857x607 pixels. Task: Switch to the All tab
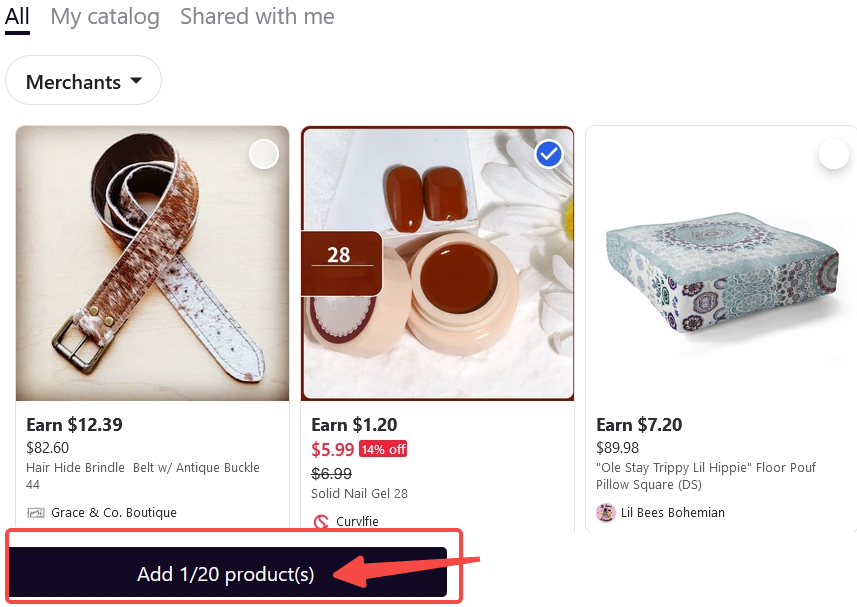[16, 16]
